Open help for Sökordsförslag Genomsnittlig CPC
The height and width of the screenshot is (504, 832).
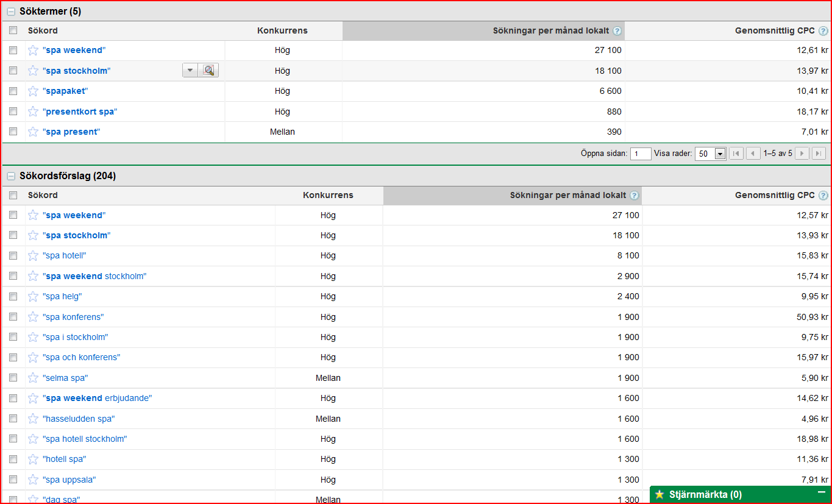click(x=823, y=196)
